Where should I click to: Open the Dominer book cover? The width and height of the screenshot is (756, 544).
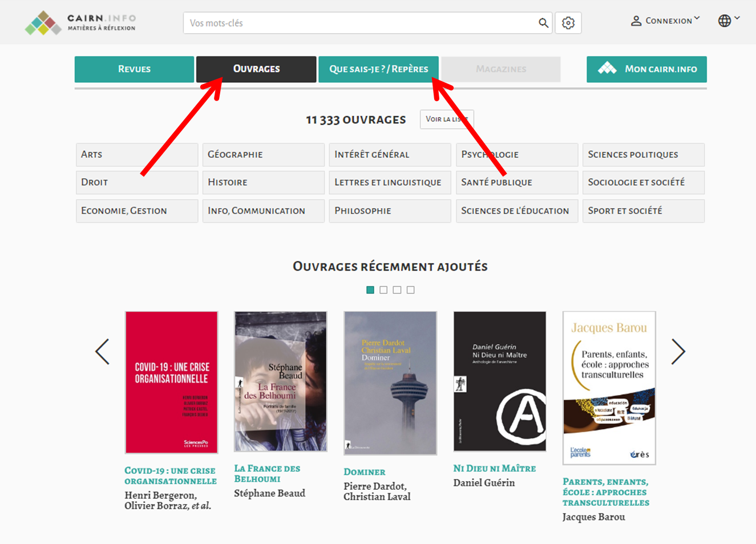390,383
